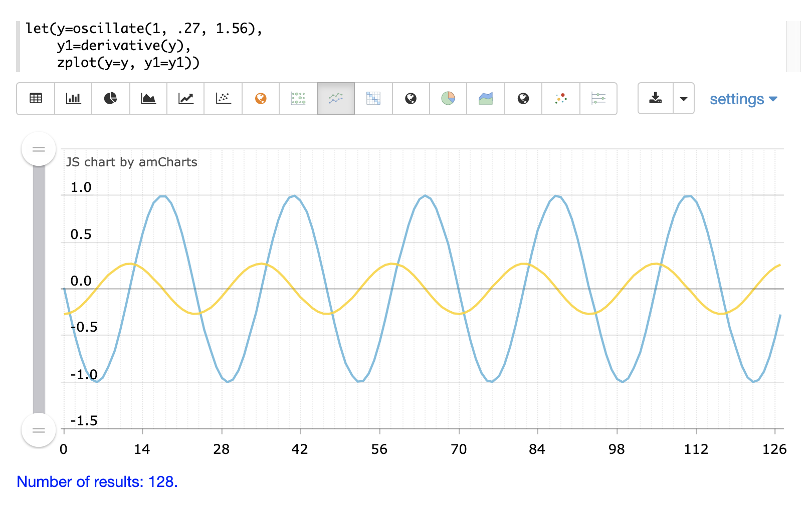
Task: Click the multicolored dots scatter icon
Action: (561, 99)
